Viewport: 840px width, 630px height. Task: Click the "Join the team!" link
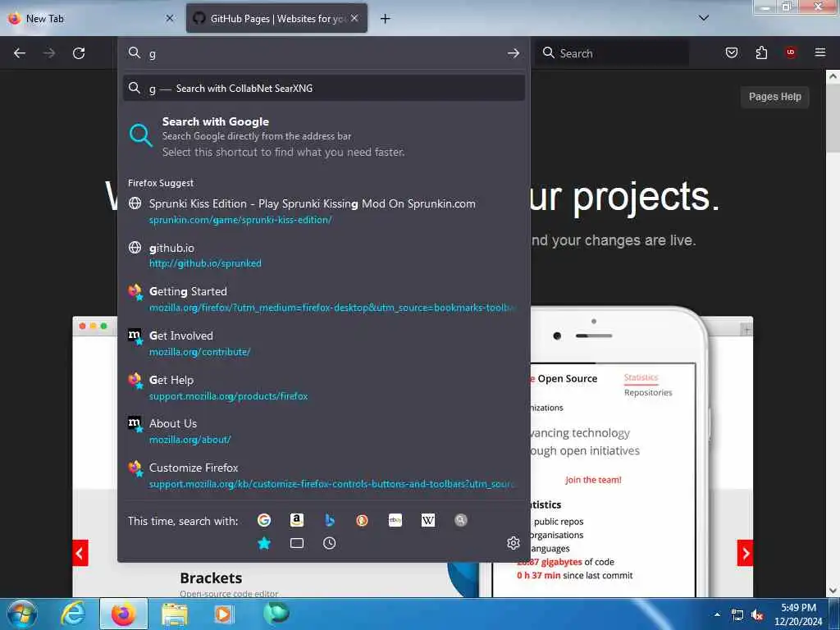[x=593, y=480]
